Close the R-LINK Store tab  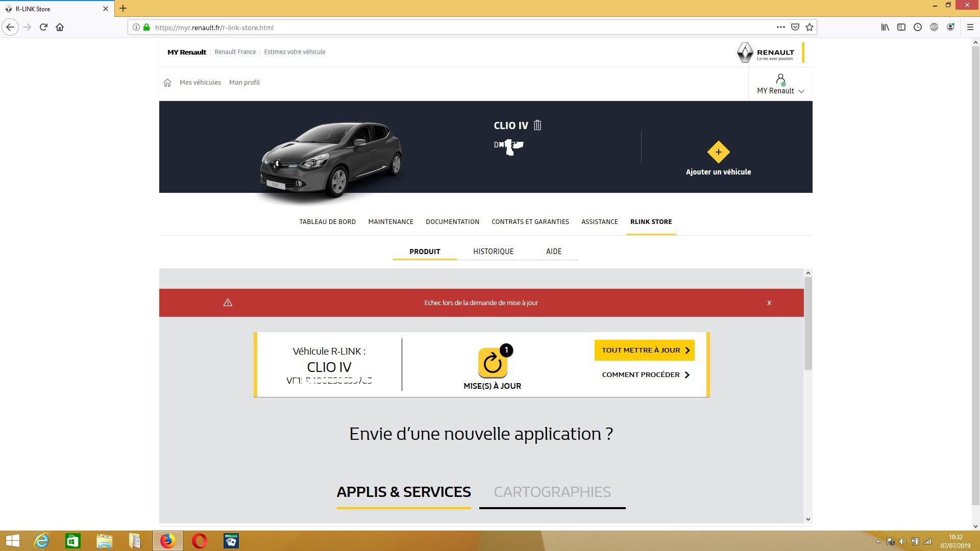coord(106,9)
